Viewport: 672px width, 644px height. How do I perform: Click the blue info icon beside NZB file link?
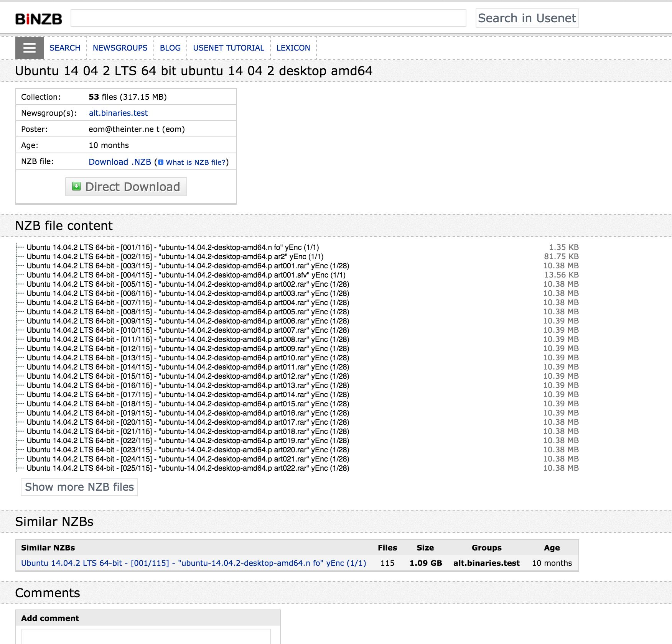coord(161,163)
